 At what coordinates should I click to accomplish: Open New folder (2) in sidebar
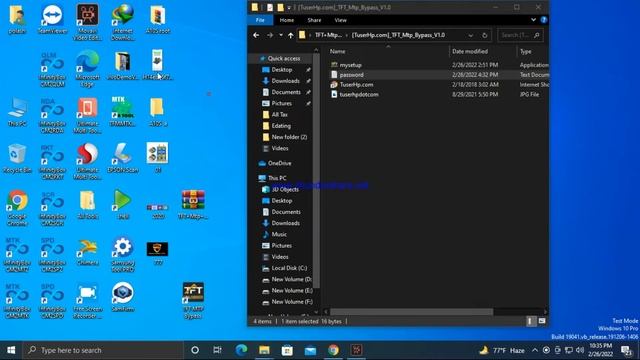point(289,137)
